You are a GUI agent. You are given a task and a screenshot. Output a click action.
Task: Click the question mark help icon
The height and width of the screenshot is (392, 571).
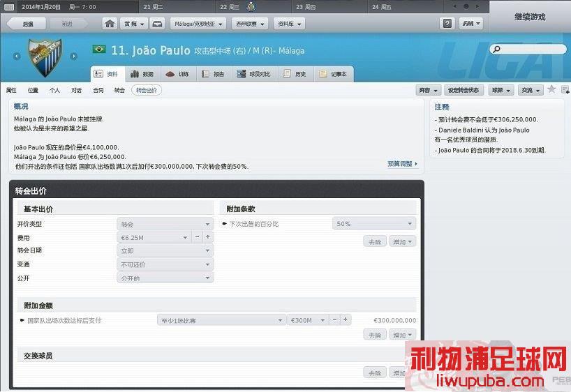[x=447, y=24]
